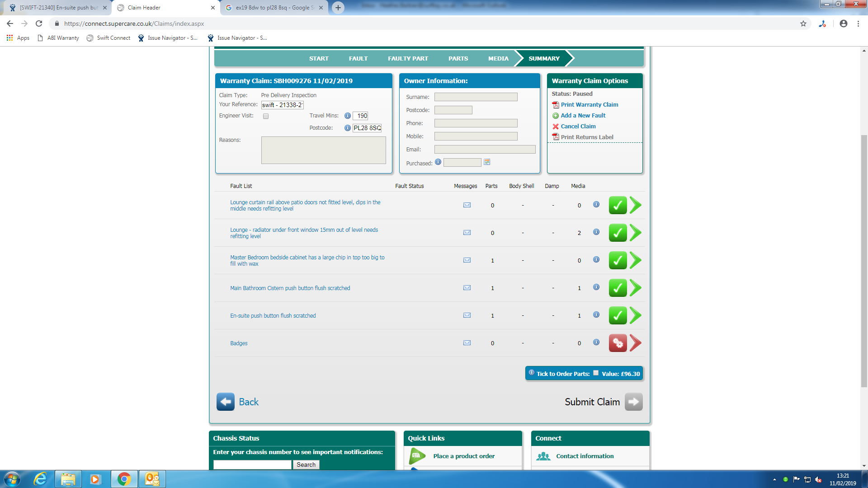Viewport: 868px width, 488px height.
Task: Click the Cancel Claim red cross
Action: [556, 127]
